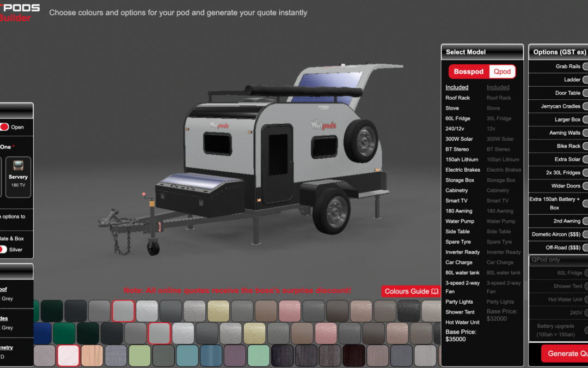Enable the 2nd Awning option

pyautogui.click(x=585, y=221)
